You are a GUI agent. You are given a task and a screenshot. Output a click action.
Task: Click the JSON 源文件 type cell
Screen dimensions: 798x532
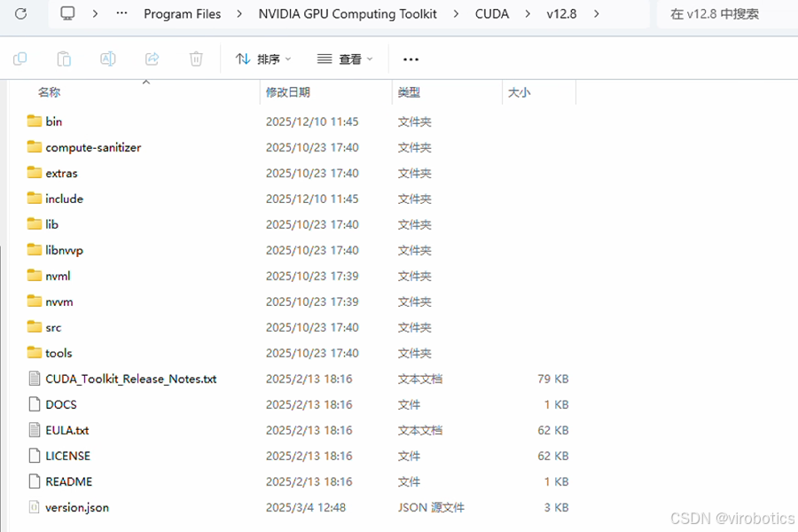(431, 507)
